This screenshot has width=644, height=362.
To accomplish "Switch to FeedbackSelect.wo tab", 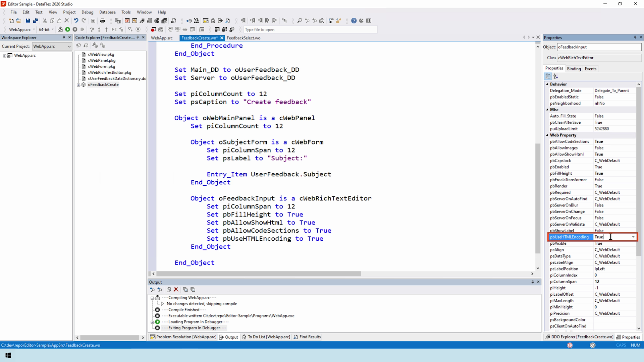I will pos(243,38).
